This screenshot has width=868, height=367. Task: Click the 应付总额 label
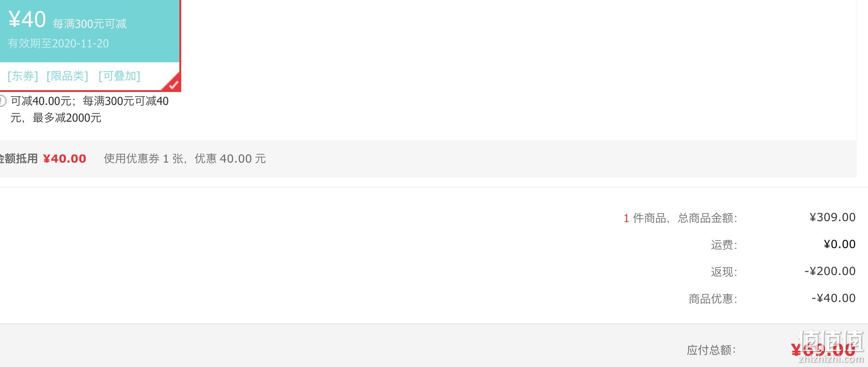click(711, 350)
